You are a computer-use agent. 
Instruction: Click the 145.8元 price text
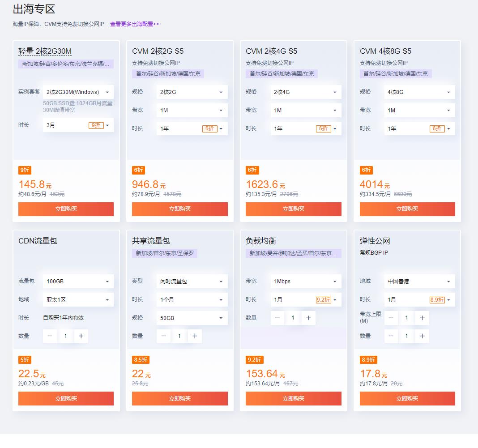[35, 184]
